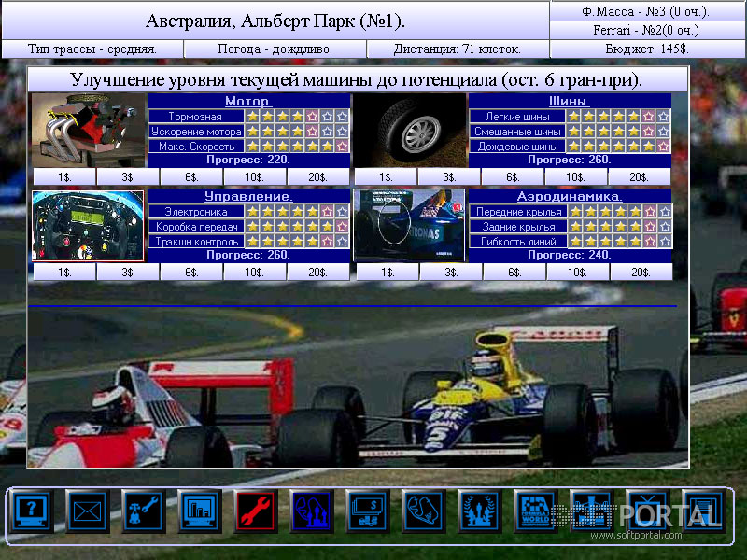
Task: Open the help monitor icon with question mark
Action: click(x=32, y=511)
